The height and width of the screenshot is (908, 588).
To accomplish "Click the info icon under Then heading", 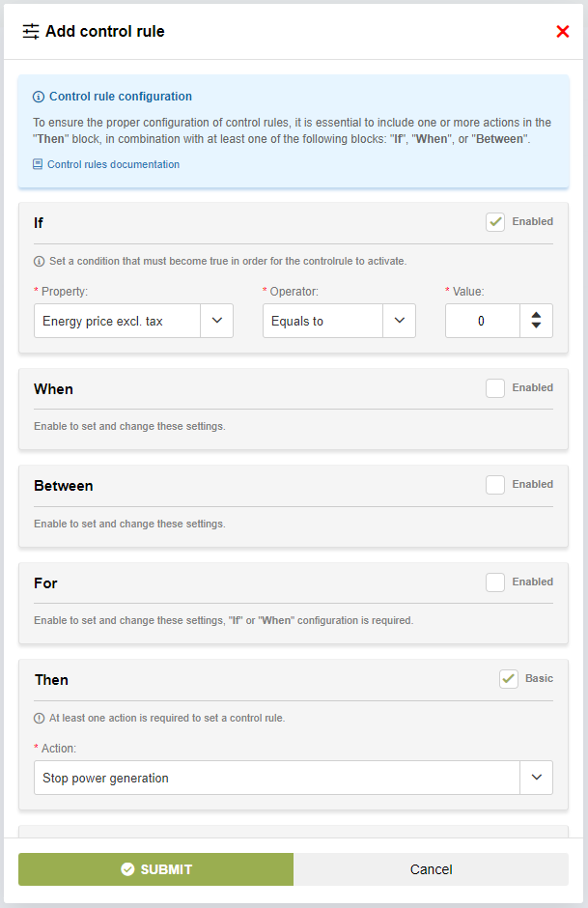I will (39, 718).
